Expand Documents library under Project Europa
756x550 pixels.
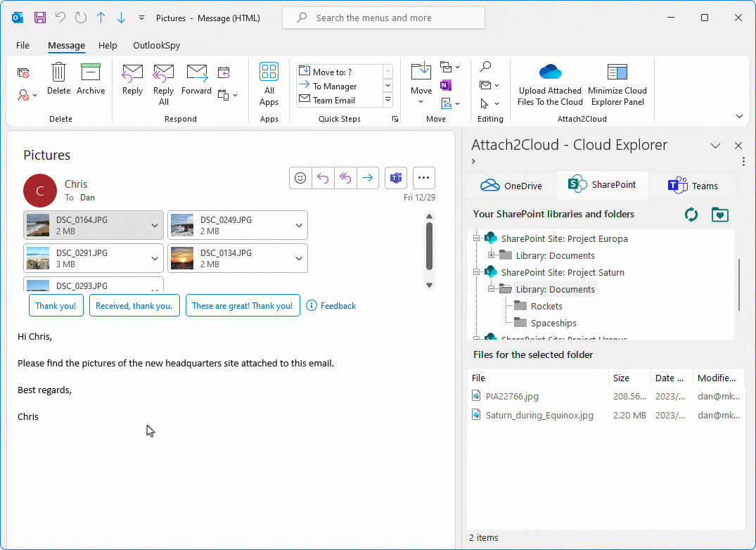point(491,255)
